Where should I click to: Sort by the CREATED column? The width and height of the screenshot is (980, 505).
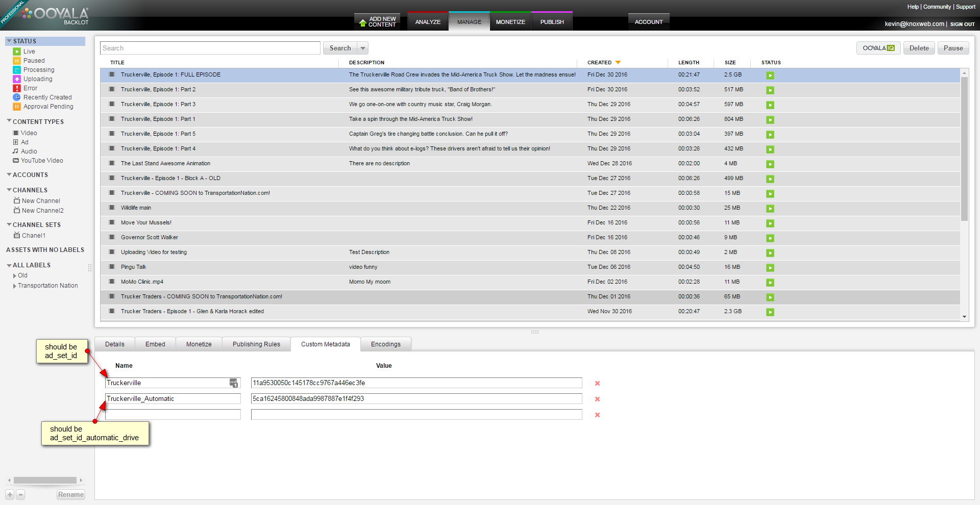[x=604, y=62]
